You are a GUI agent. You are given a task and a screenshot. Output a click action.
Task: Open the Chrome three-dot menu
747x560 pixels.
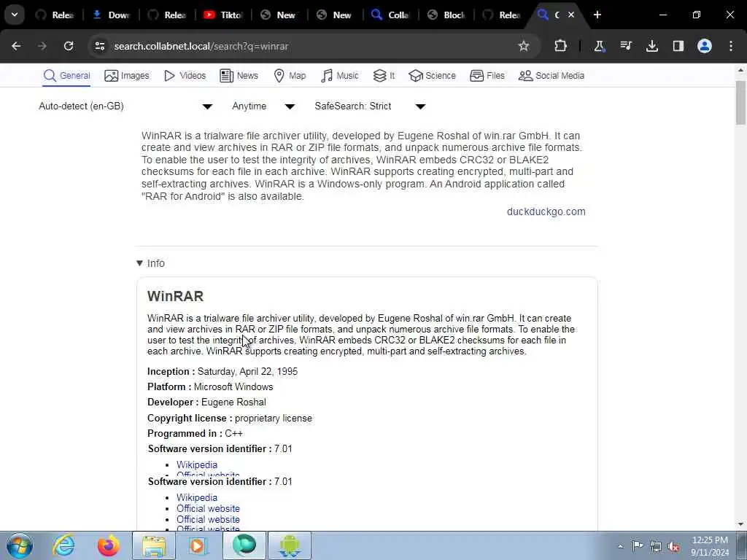pos(731,46)
